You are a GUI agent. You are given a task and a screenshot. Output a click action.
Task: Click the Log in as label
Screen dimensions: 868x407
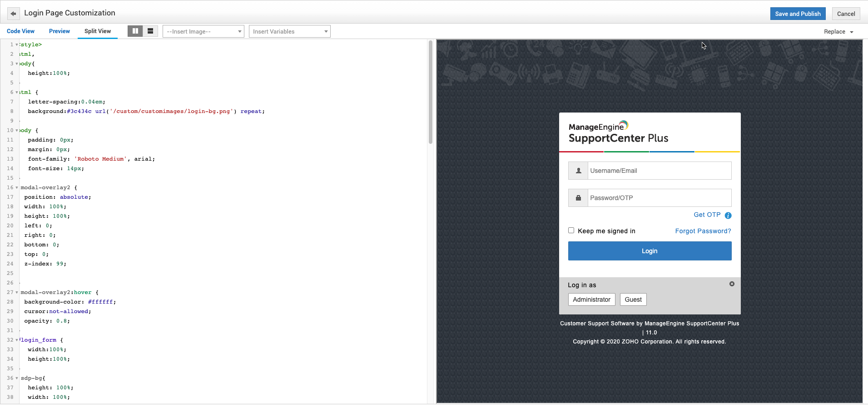(x=582, y=285)
